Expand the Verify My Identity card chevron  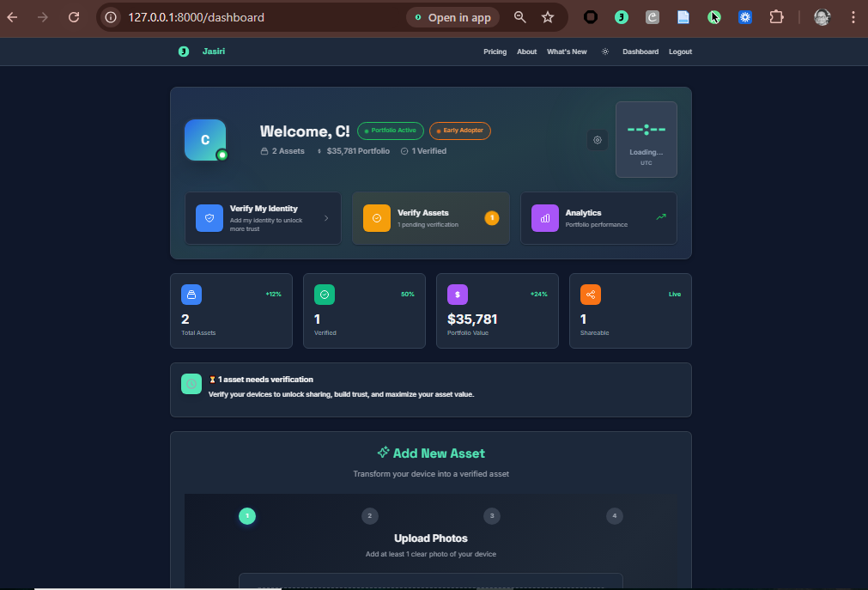tap(325, 217)
